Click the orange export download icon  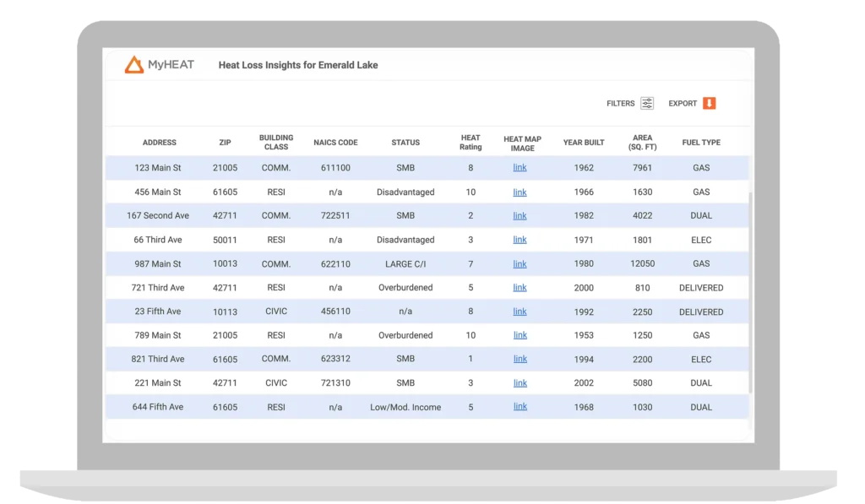point(710,104)
